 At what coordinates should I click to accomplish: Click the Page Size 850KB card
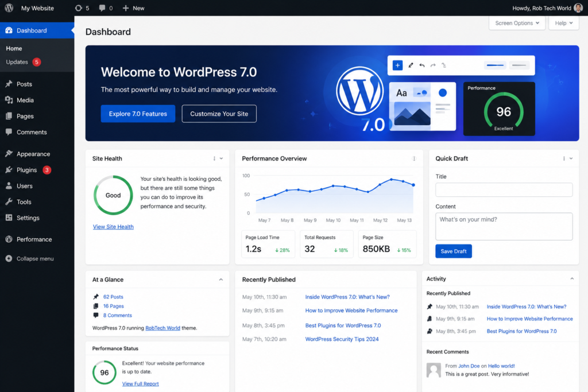[x=387, y=244]
